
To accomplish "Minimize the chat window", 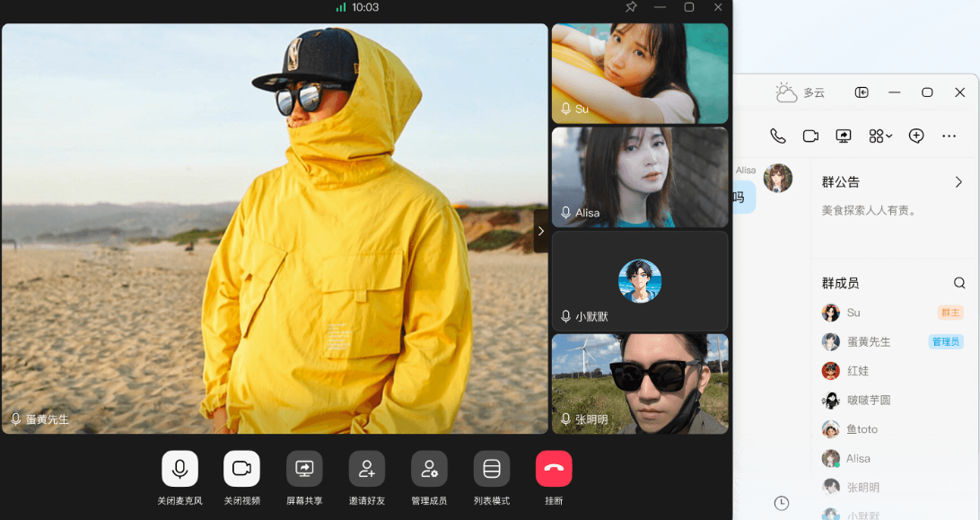I will (x=895, y=93).
